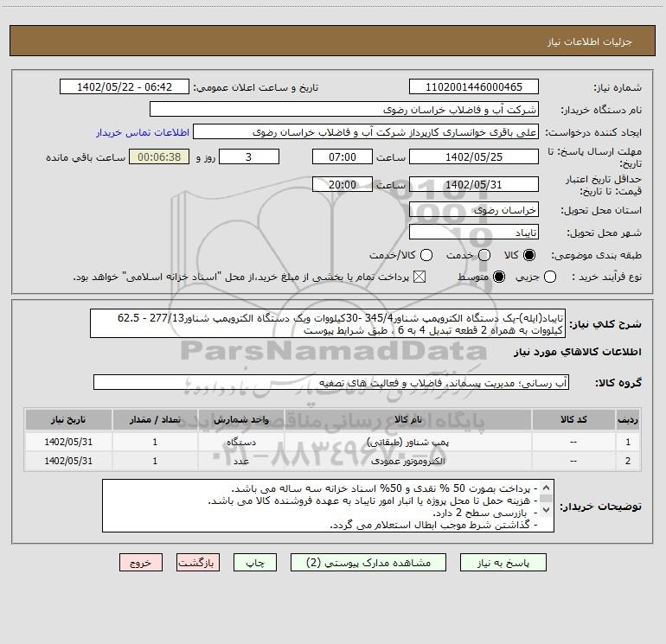Choose the جزیی purchase type radio

click(x=550, y=277)
